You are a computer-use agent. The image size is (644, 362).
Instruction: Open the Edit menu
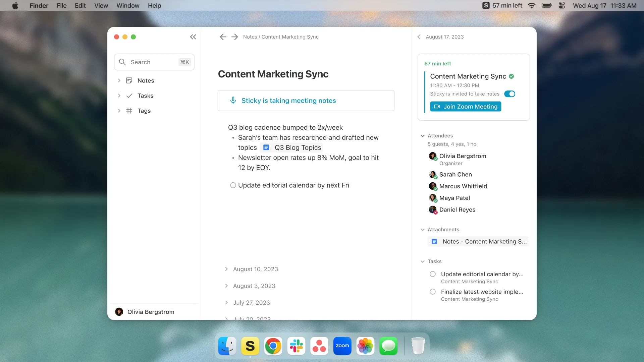[80, 5]
